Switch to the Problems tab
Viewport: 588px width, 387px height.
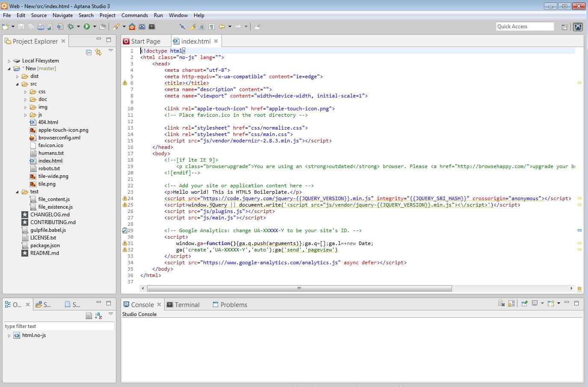click(x=230, y=304)
